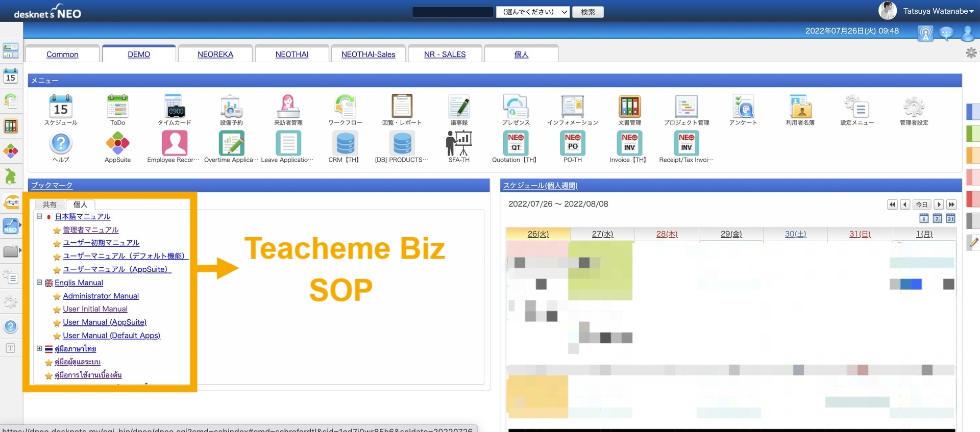Open the プロジェクト管理 icon
Viewport: 980px width, 432px height.
(x=687, y=106)
